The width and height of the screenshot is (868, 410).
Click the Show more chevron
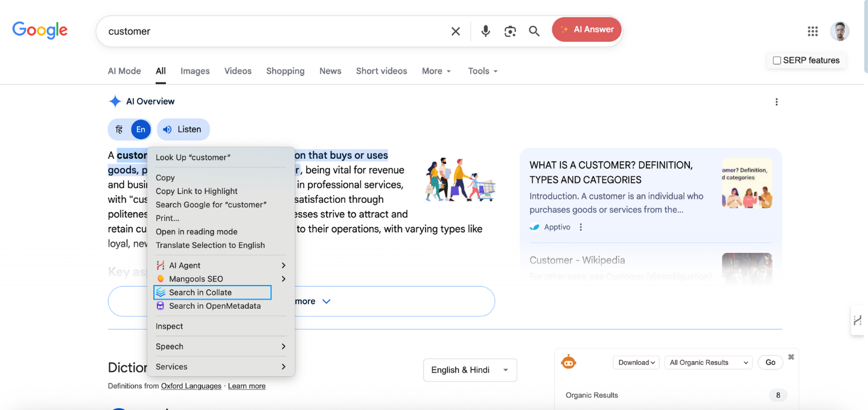tap(327, 301)
